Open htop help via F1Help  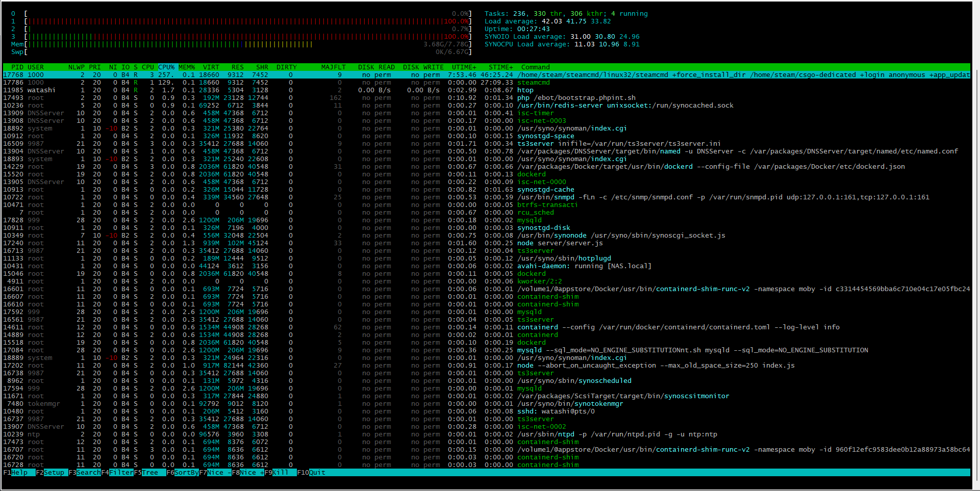tap(15, 473)
